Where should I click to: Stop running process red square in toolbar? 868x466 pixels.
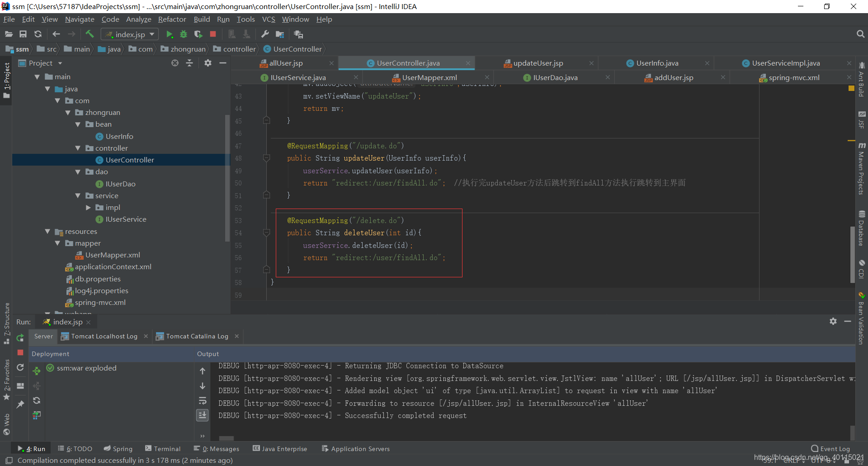pyautogui.click(x=213, y=34)
